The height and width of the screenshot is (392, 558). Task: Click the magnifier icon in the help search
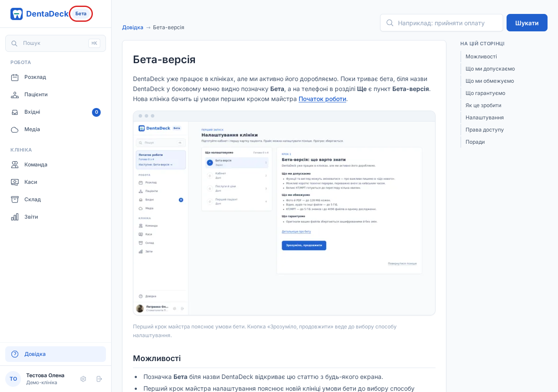pyautogui.click(x=390, y=23)
